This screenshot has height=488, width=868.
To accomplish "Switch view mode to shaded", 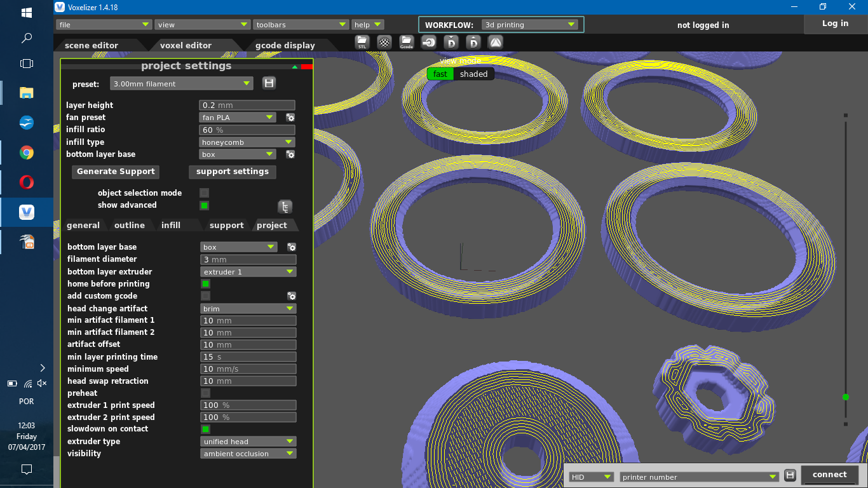I will (x=474, y=74).
